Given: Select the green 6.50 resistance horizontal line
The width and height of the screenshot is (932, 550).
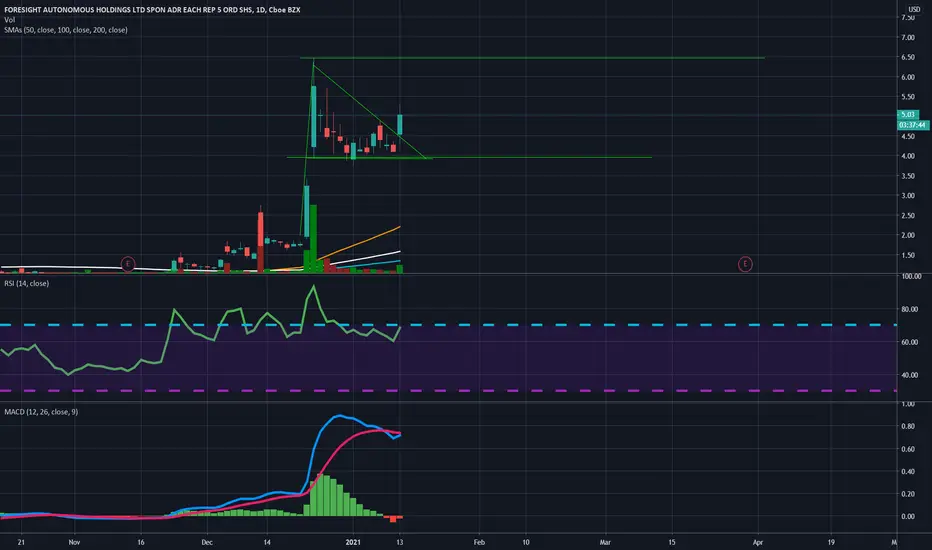Looking at the screenshot, I should (x=532, y=58).
